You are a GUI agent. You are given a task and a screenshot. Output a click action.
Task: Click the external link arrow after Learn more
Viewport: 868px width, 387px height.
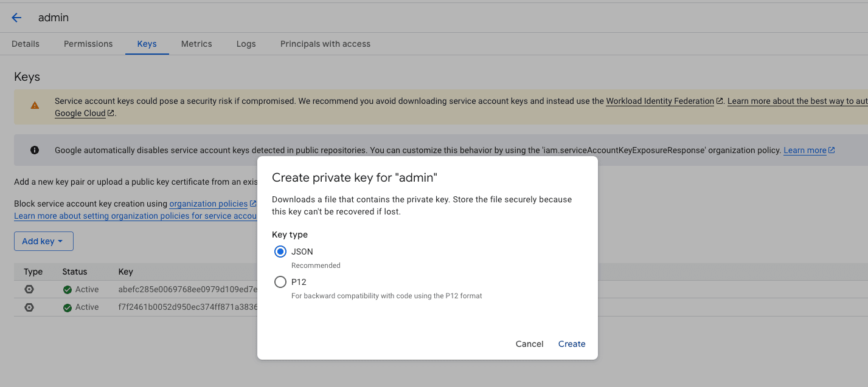click(x=832, y=150)
